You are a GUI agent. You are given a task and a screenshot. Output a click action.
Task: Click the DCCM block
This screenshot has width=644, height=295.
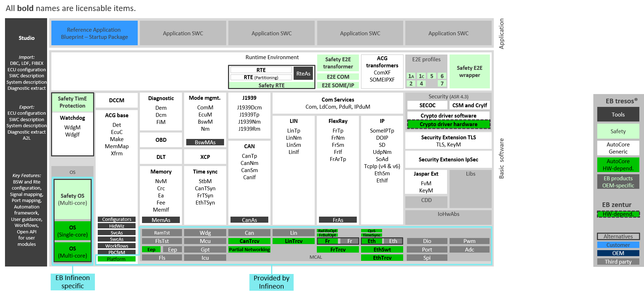[x=117, y=100]
